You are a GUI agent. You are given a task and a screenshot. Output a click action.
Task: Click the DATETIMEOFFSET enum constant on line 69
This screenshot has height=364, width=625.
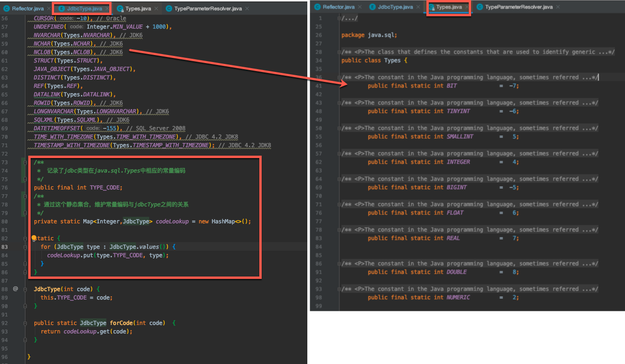(57, 128)
